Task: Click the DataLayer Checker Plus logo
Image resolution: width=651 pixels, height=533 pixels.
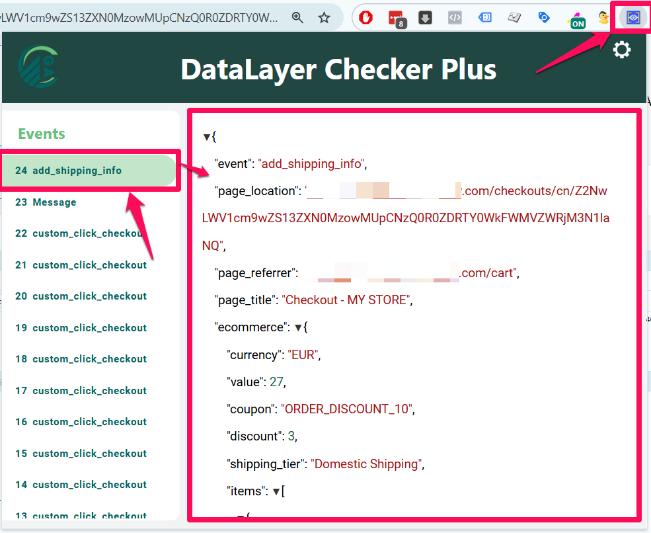Action: (39, 66)
